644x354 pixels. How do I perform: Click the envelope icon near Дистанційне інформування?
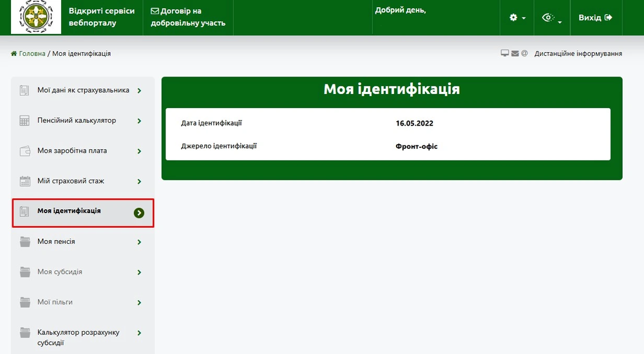click(x=515, y=53)
